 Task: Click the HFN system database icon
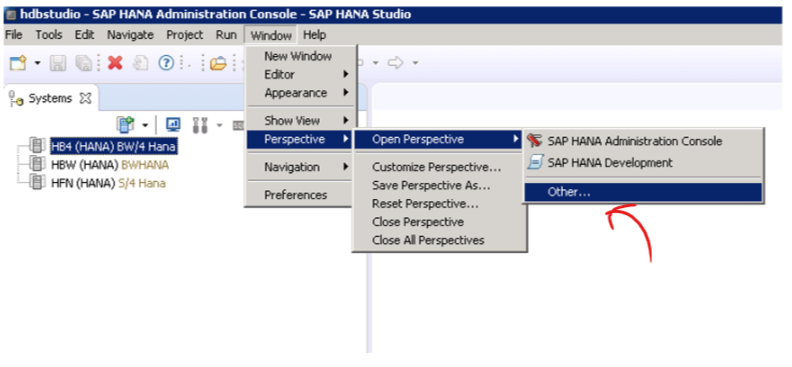tap(38, 183)
